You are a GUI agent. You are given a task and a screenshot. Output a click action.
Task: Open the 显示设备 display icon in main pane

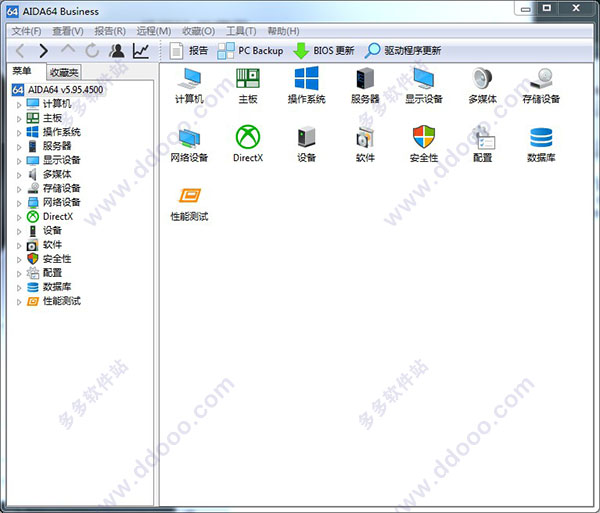[x=424, y=86]
